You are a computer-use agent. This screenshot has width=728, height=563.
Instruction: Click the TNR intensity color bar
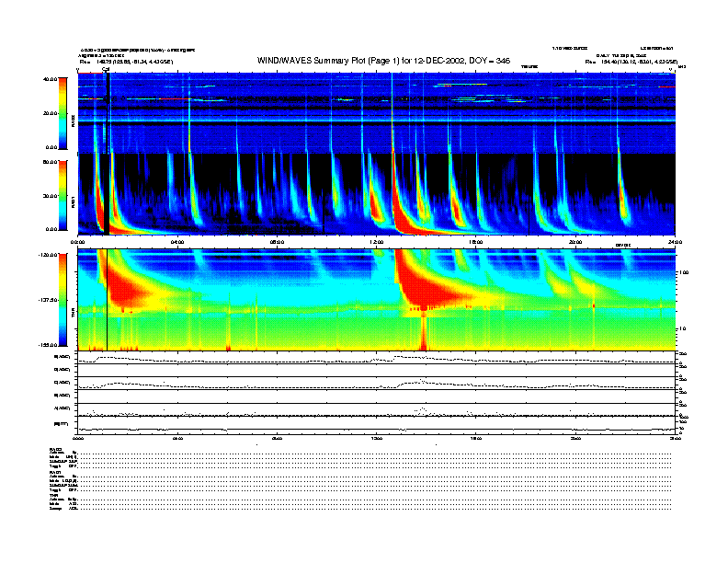click(x=63, y=300)
